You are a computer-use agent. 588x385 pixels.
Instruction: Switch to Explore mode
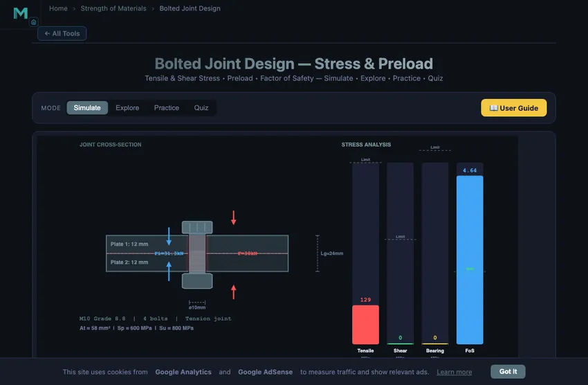[127, 108]
